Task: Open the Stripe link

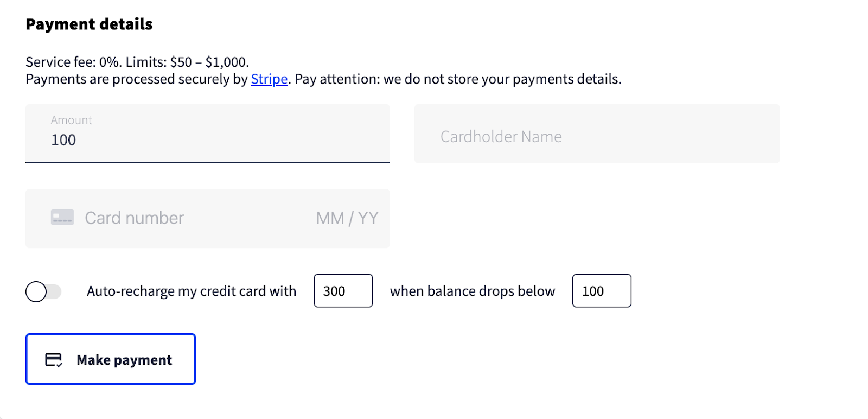Action: (269, 79)
